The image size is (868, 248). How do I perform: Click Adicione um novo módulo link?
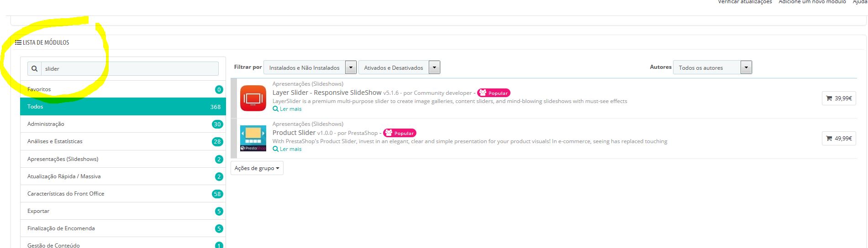pos(812,2)
